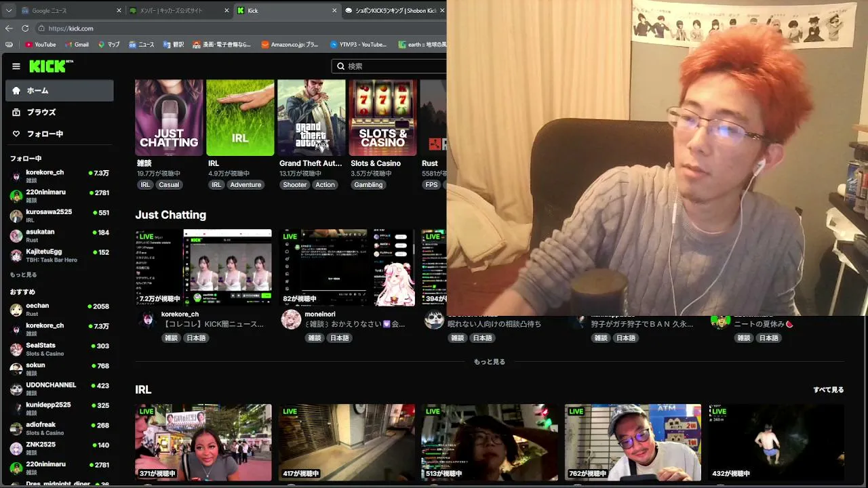Image resolution: width=868 pixels, height=488 pixels.
Task: Open moneinori live stream thumbnail
Action: [x=347, y=268]
